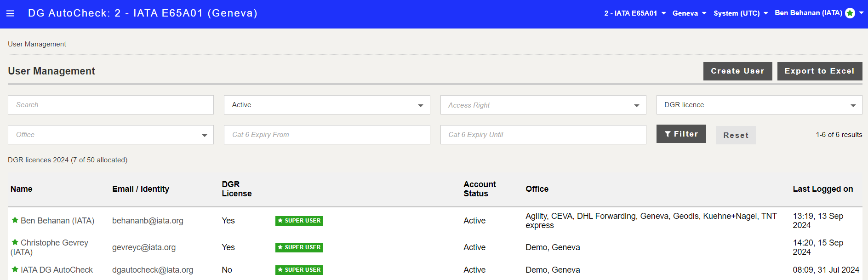This screenshot has width=868, height=280.
Task: Click the Create User button
Action: [737, 71]
